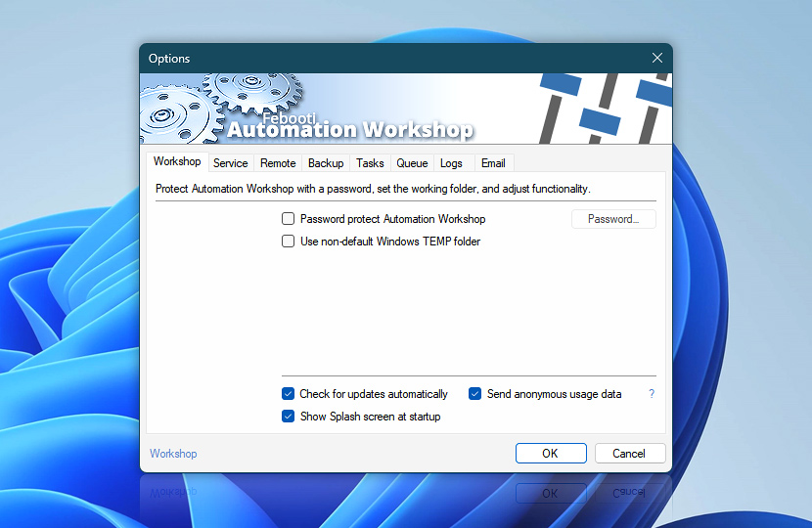Open the Remote tab
The image size is (812, 528).
point(278,163)
